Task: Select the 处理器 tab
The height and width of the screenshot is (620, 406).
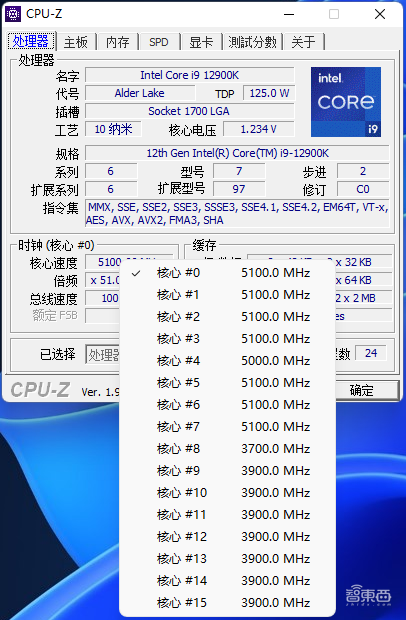Action: coord(31,41)
